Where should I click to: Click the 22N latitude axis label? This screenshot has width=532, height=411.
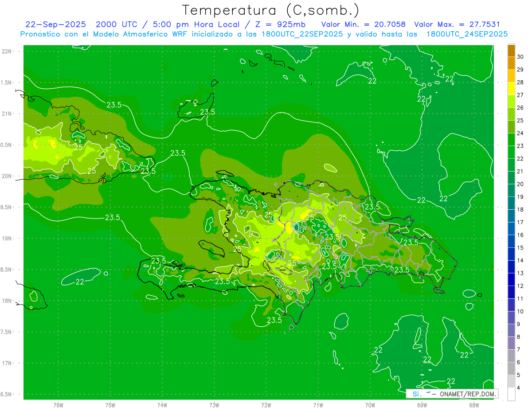click(7, 51)
